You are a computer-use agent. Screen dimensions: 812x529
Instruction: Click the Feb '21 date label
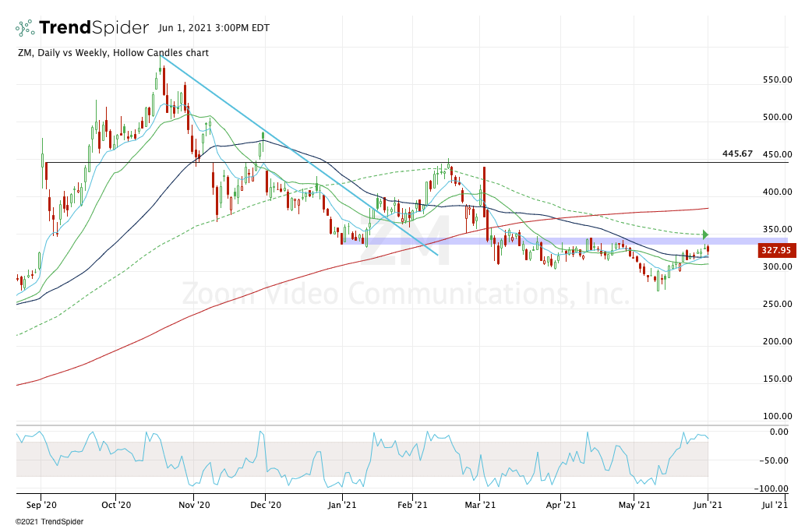coord(412,505)
